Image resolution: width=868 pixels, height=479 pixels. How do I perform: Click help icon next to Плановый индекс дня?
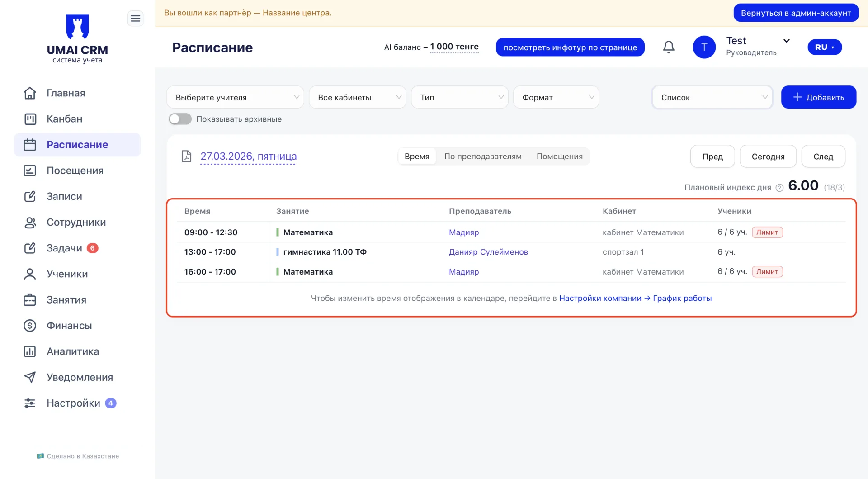point(779,188)
